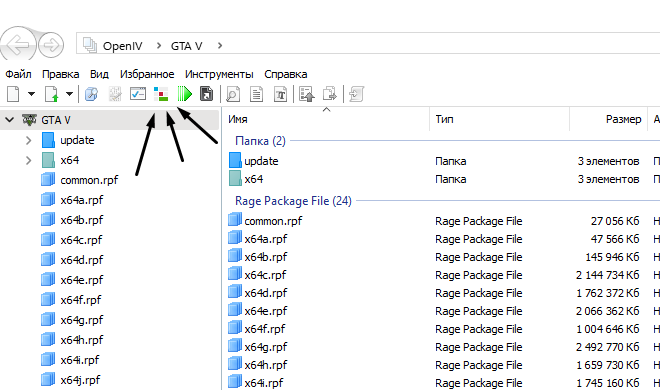Click the dark shortcut document icon
660x390 pixels.
[x=206, y=94]
